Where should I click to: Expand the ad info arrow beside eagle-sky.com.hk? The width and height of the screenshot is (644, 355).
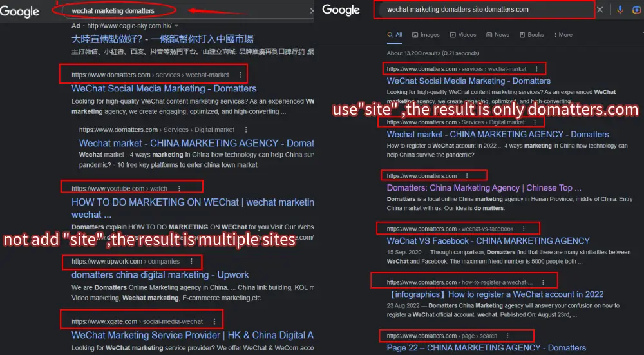[176, 26]
